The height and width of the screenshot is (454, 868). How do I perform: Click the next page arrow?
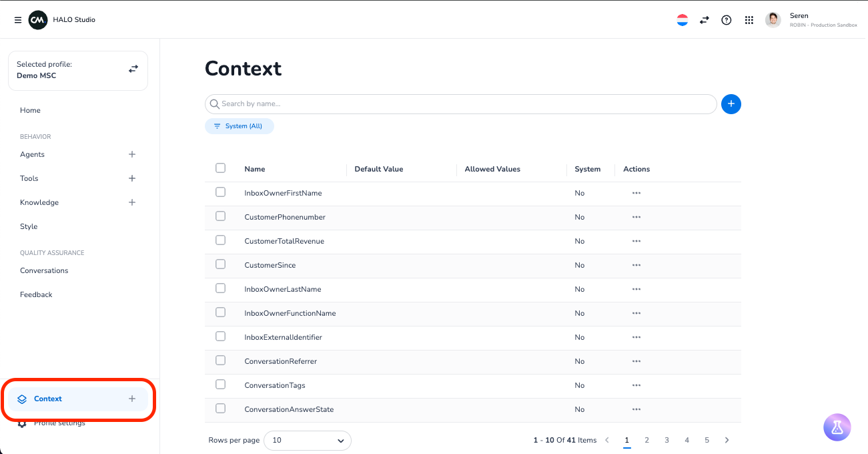coord(727,441)
